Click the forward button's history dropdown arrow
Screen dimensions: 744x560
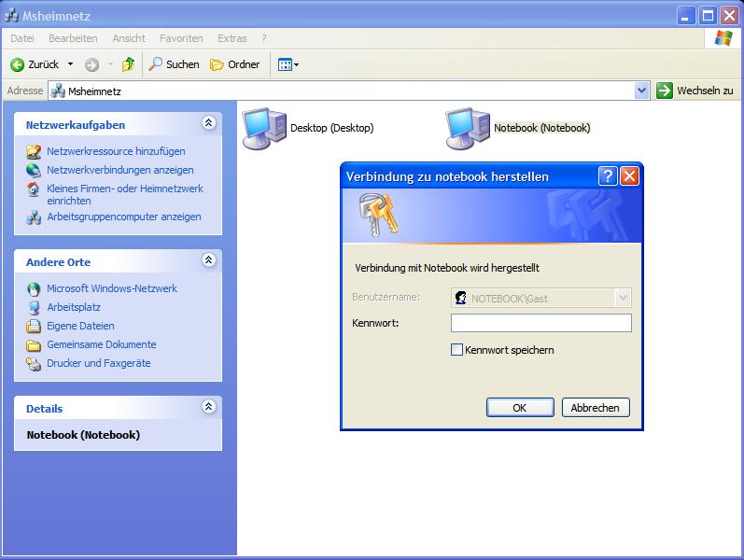110,64
